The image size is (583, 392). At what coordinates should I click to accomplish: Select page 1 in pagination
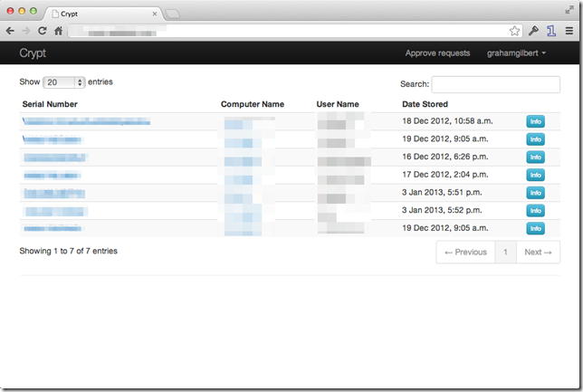[x=505, y=253]
